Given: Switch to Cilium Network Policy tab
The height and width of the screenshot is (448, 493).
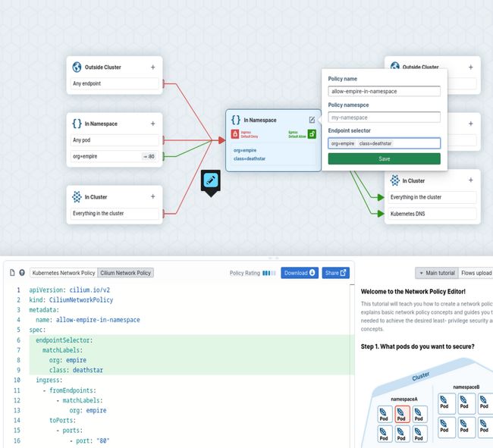Looking at the screenshot, I should [125, 273].
